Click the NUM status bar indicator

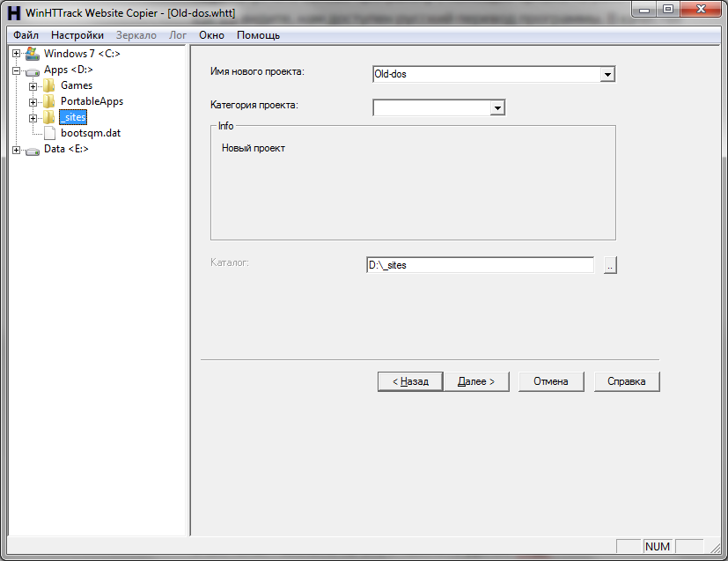658,547
